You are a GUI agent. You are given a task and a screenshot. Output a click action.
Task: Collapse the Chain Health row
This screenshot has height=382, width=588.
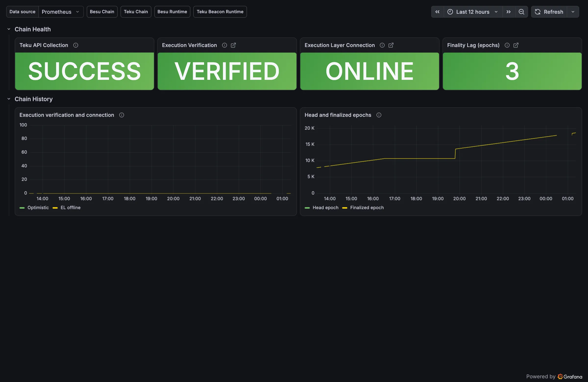click(x=9, y=29)
